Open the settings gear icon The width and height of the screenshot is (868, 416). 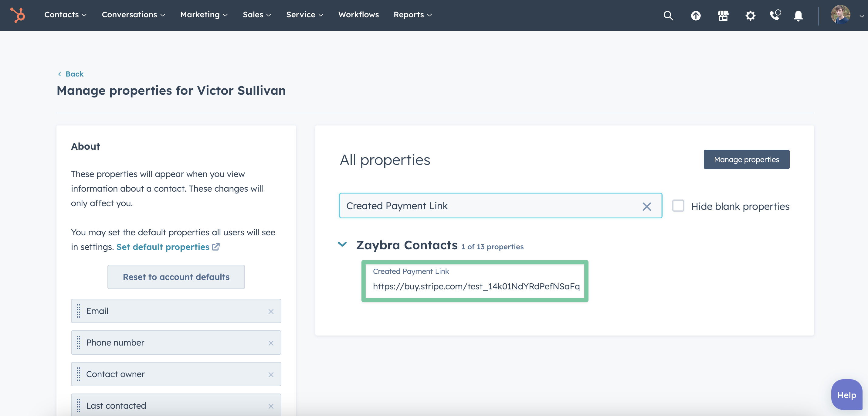tap(750, 15)
